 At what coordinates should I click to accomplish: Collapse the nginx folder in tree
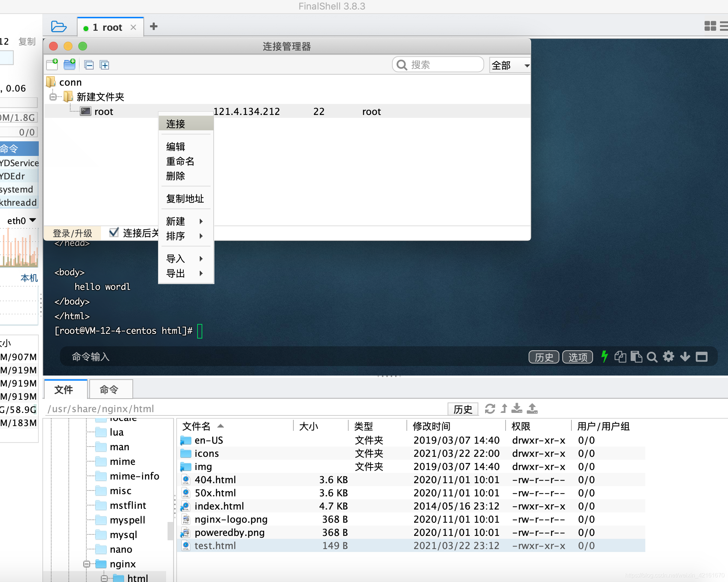pos(87,564)
